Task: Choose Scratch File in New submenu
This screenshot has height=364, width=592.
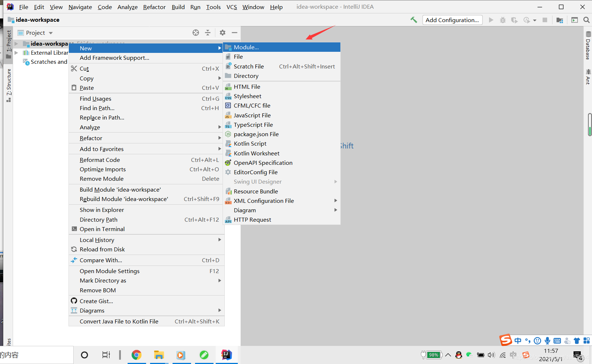Action: [x=282, y=66]
